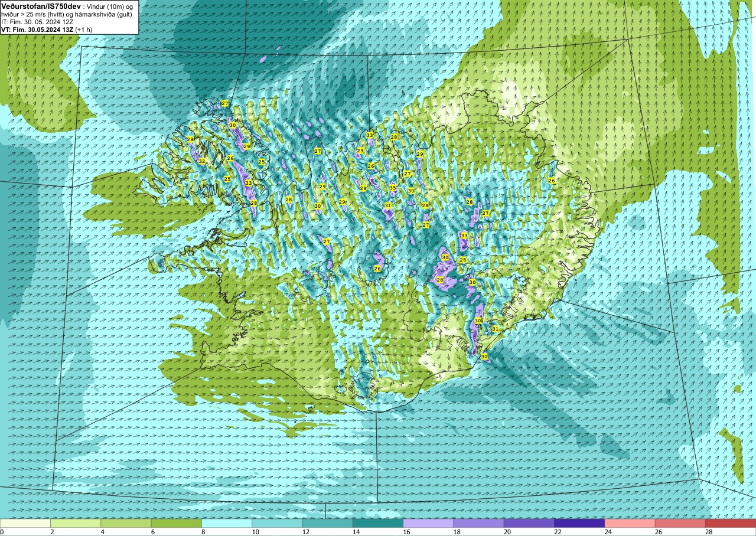The width and height of the screenshot is (756, 536).
Task: Click the dark red above-28 legend swatch
Action: [731, 523]
